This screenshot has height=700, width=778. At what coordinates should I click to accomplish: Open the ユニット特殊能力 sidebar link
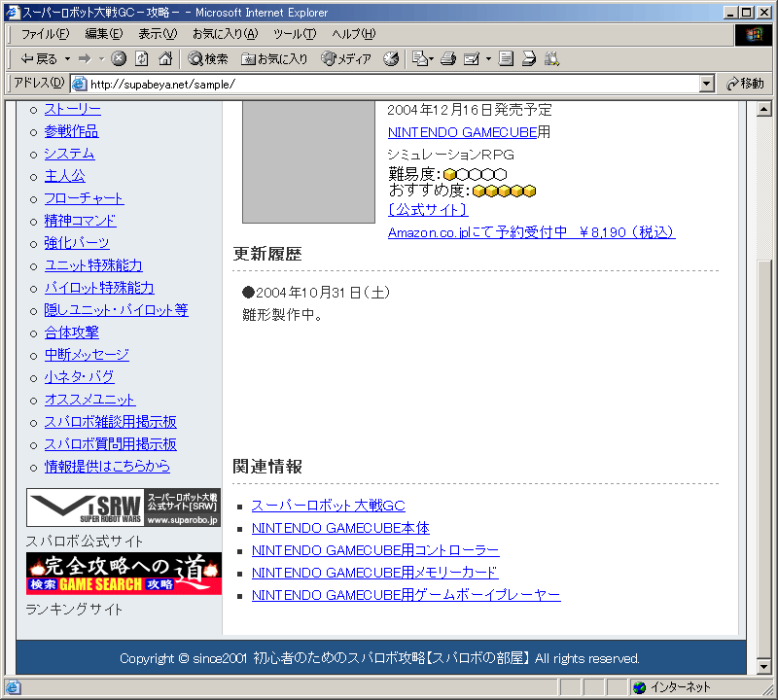[93, 265]
